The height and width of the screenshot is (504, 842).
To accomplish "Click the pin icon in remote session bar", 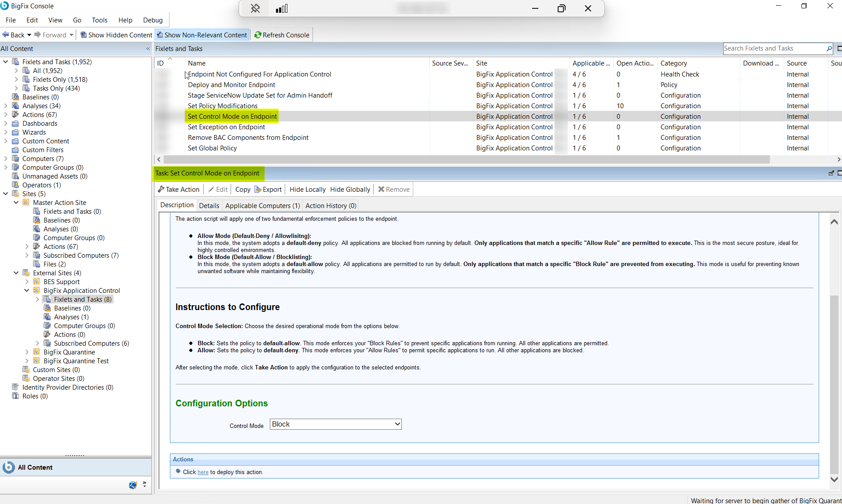I will coord(255,8).
